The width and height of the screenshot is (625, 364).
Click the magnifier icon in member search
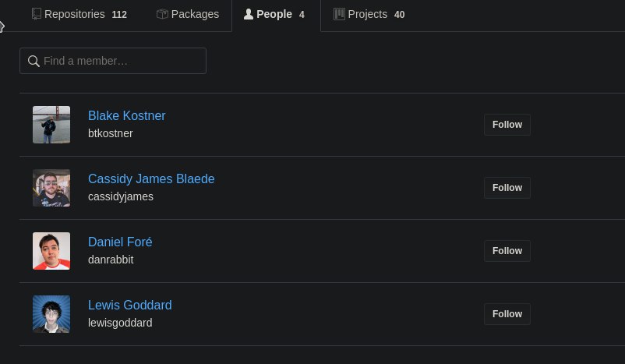pyautogui.click(x=34, y=61)
